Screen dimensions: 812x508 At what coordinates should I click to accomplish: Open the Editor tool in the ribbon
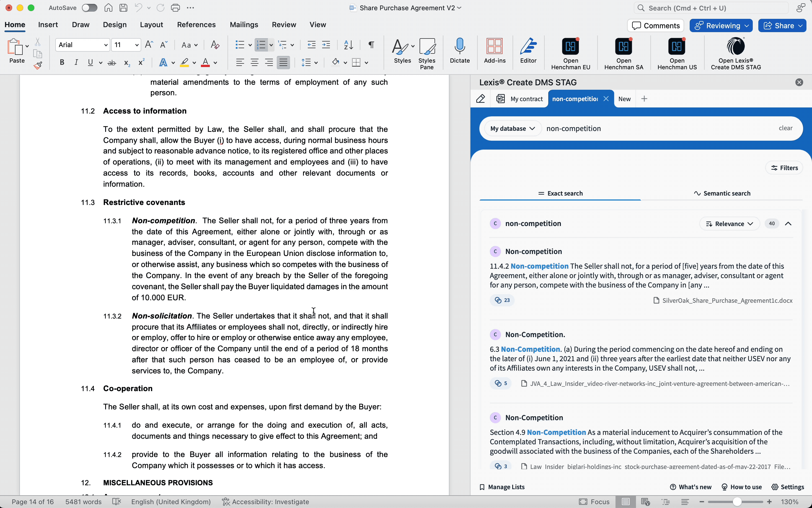pos(528,47)
